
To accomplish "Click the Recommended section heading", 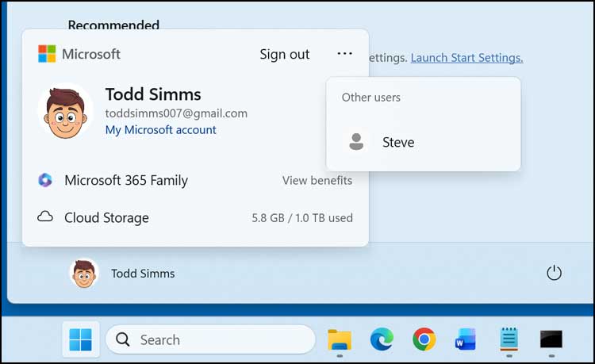I will 113,25.
